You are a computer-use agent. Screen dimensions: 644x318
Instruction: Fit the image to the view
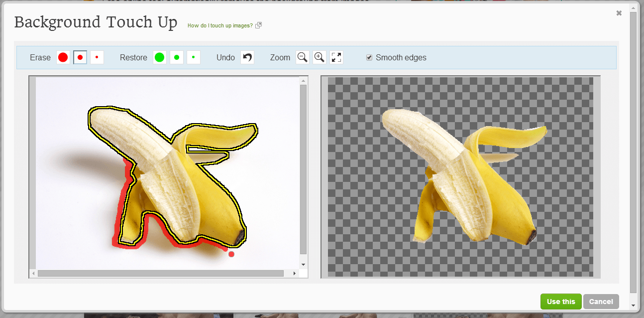coord(336,57)
